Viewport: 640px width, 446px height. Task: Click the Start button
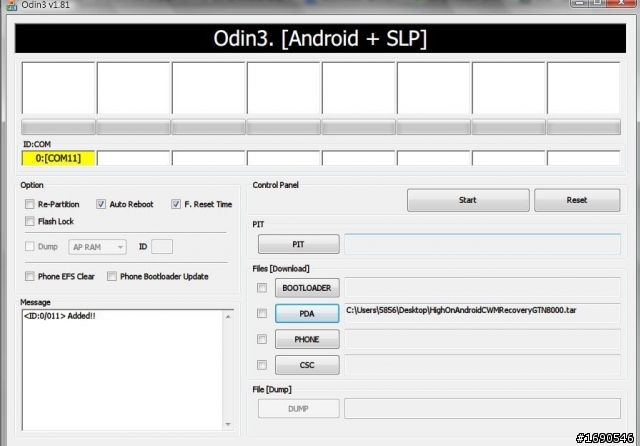468,200
